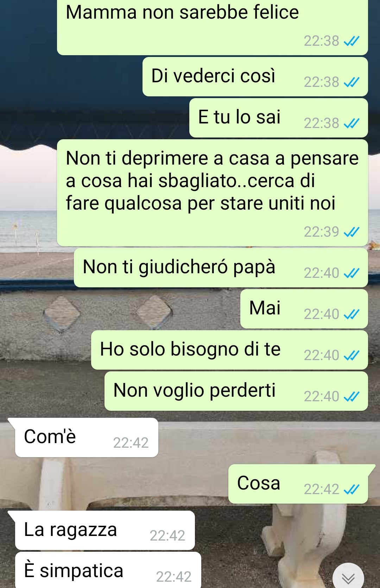Click the 22:39 timestamp on long message
The image size is (380, 588).
coord(321,232)
